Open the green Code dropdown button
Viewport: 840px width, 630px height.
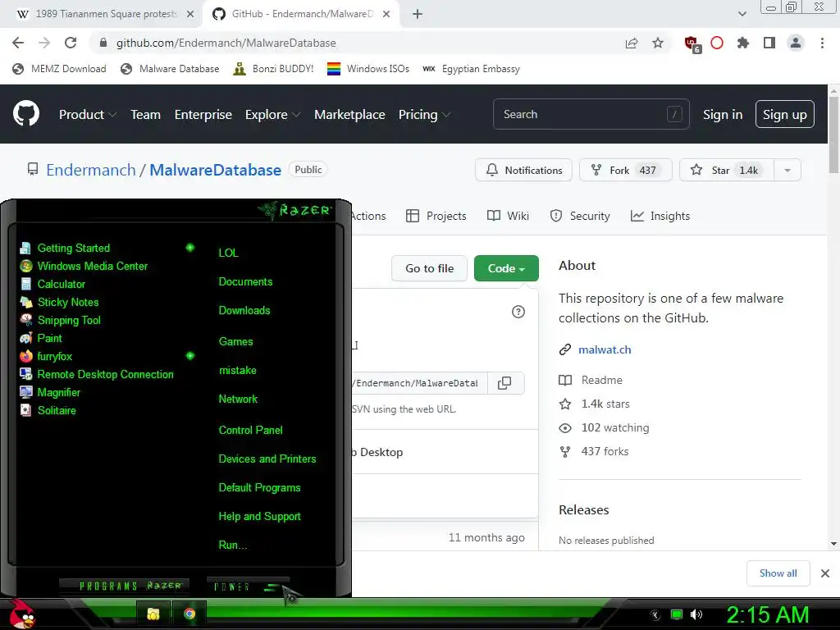(506, 268)
